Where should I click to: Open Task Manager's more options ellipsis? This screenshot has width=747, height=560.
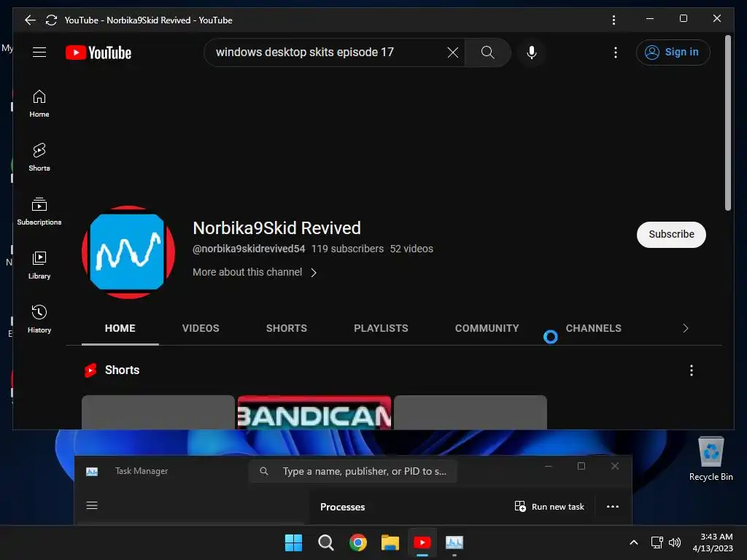click(x=613, y=507)
